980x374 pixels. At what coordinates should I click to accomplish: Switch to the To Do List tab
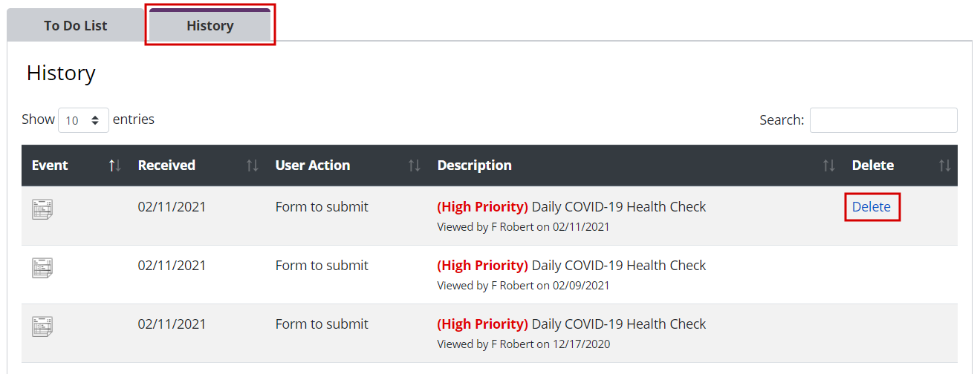click(76, 26)
